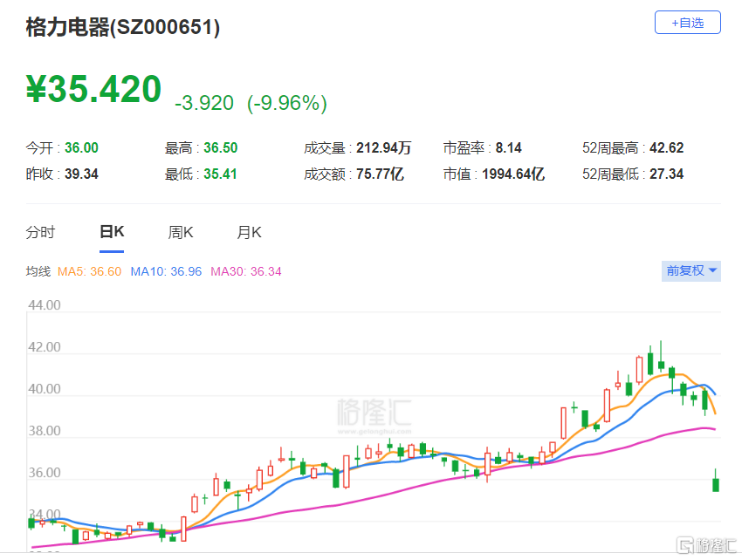This screenshot has width=742, height=560.
Task: Click percent change (-9.96%)
Action: [x=287, y=103]
